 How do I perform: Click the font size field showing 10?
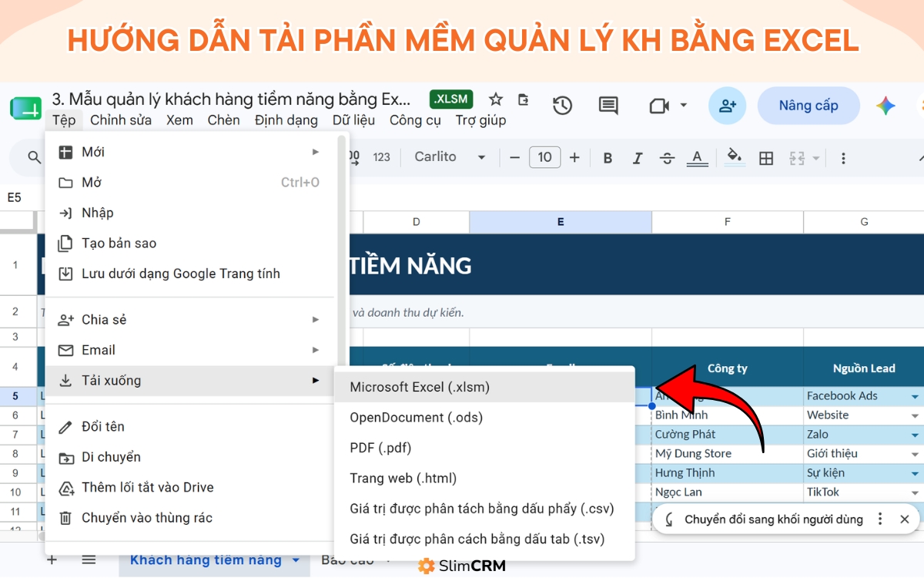click(544, 157)
